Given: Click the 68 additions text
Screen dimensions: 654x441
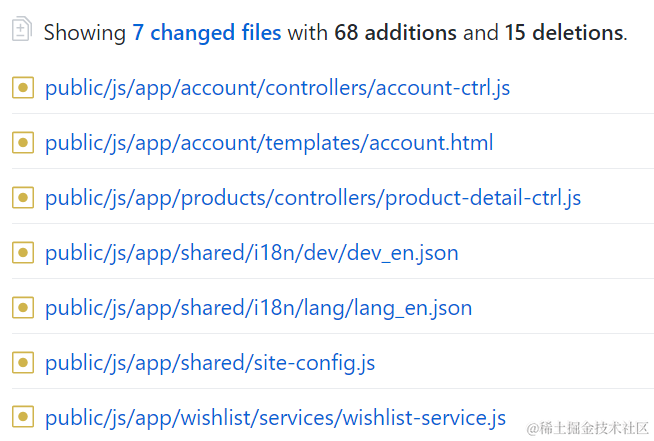Looking at the screenshot, I should 395,33.
